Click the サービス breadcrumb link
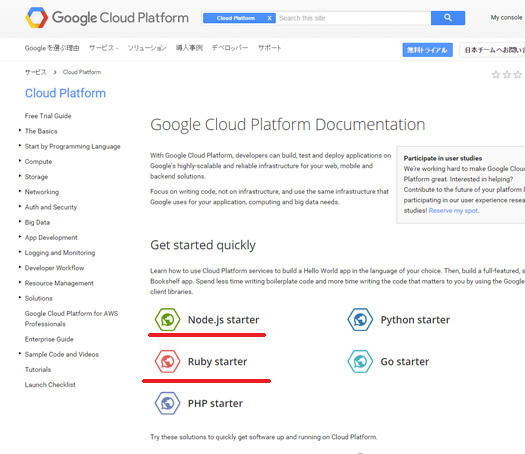525x454 pixels. [x=35, y=72]
